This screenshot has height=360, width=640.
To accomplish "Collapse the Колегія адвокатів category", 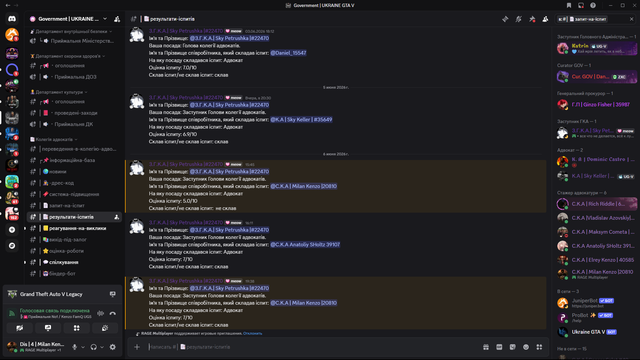I will tap(53, 140).
